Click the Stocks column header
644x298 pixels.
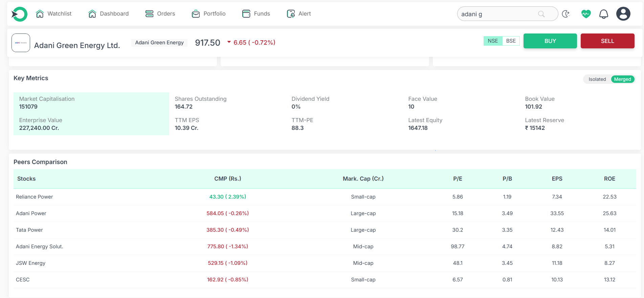click(26, 179)
